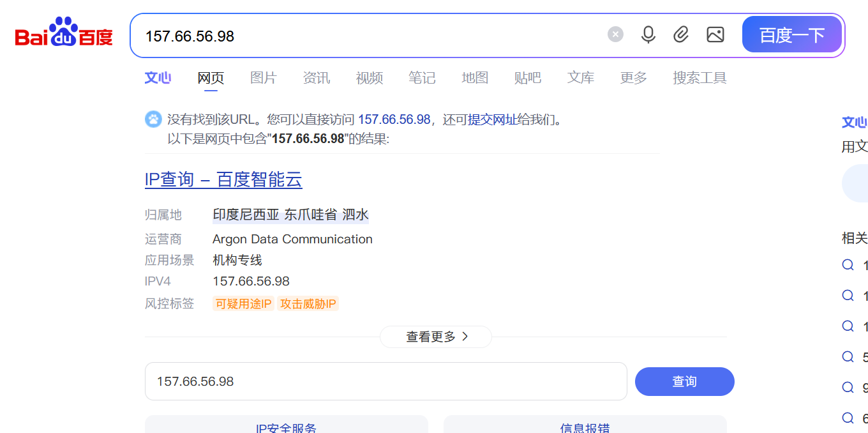Viewport: 868px width, 433px height.
Task: Click the 查询 button to query the IP
Action: (684, 381)
